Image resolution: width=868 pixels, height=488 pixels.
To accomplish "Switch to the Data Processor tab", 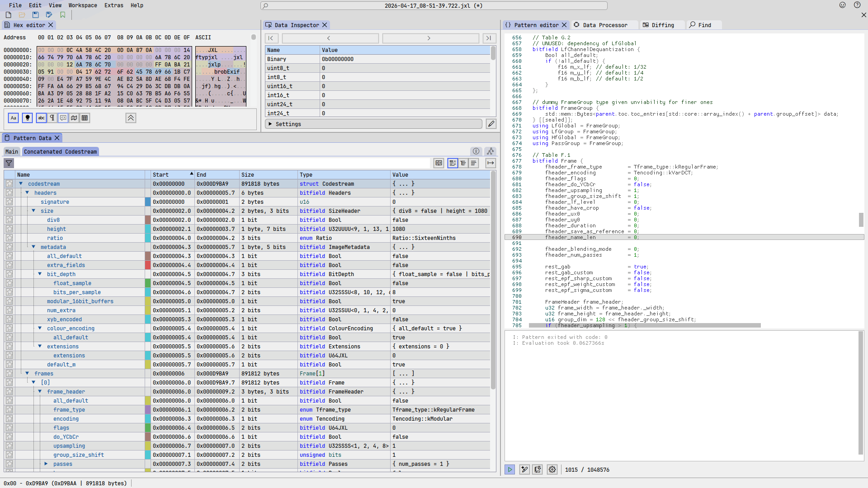I will pyautogui.click(x=605, y=25).
